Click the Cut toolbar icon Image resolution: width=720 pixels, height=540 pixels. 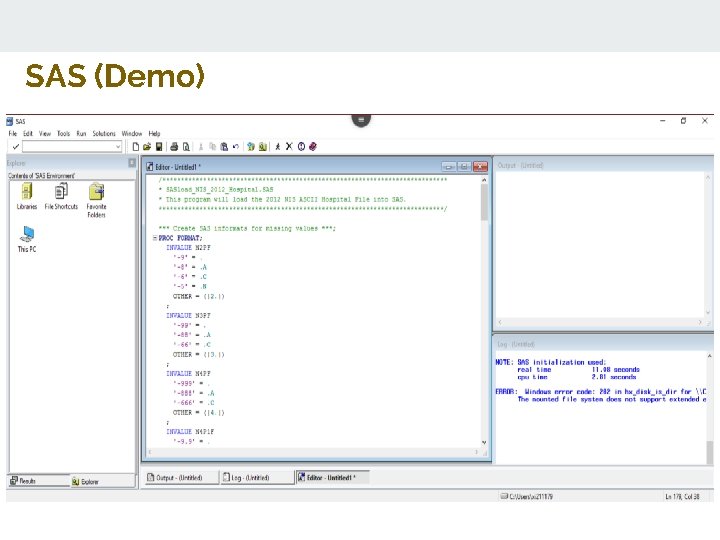click(201, 147)
